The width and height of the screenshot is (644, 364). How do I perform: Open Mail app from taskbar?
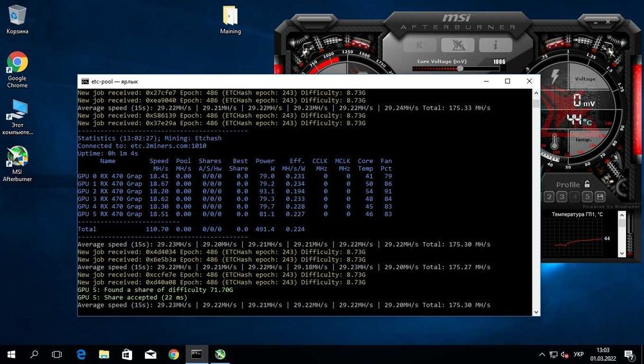click(x=150, y=354)
